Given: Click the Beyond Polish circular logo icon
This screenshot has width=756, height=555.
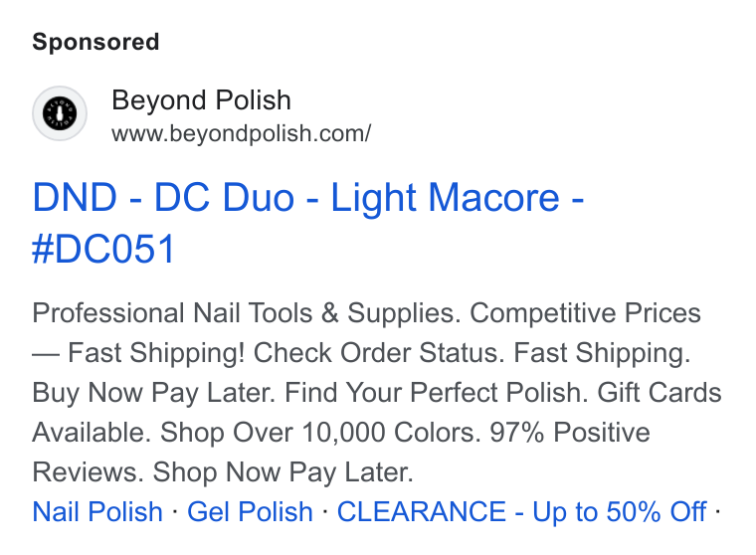Looking at the screenshot, I should tap(60, 113).
